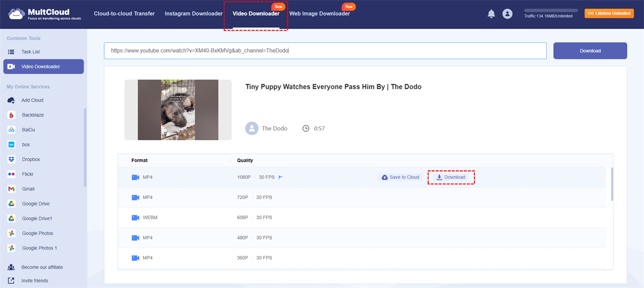Open Instagram Downloader tab
644x288 pixels.
(194, 13)
